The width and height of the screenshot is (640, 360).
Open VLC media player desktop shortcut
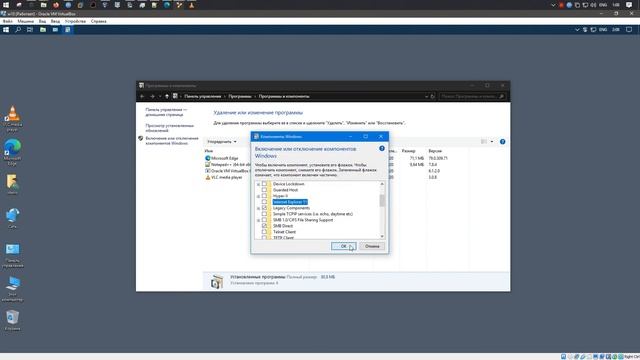point(13,118)
